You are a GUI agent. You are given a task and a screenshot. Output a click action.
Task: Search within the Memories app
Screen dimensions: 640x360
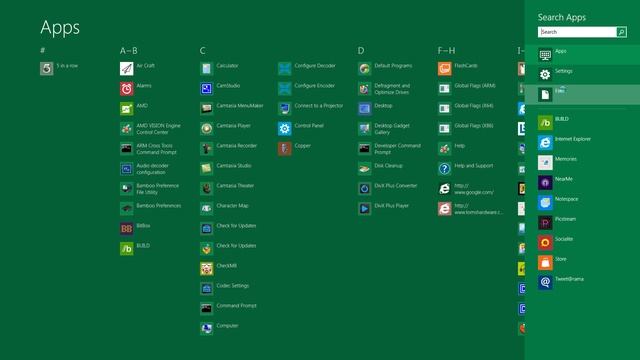coord(582,162)
